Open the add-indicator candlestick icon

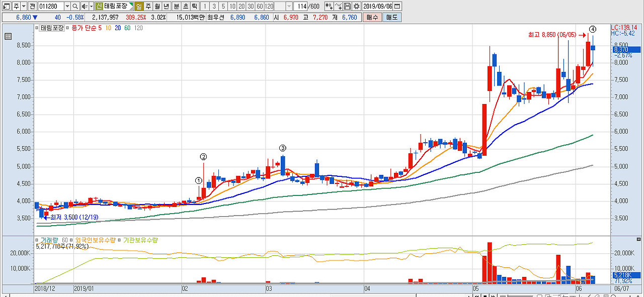coord(329,7)
